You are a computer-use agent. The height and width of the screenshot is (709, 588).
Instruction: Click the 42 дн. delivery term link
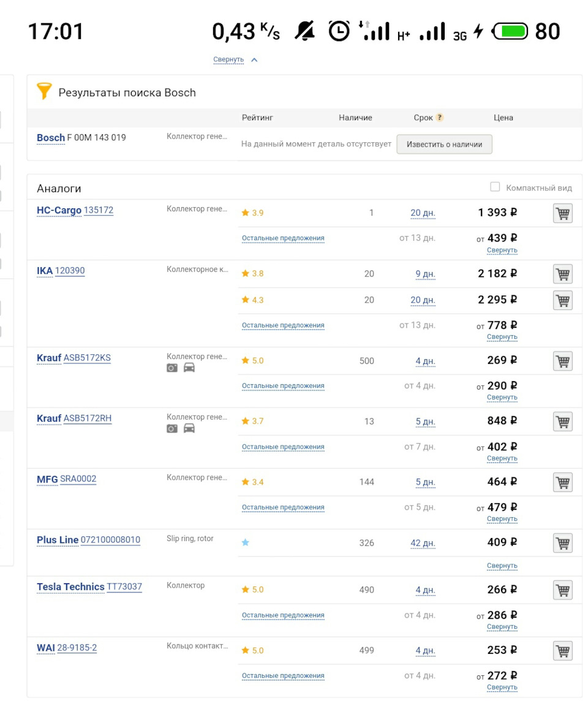[x=423, y=543]
